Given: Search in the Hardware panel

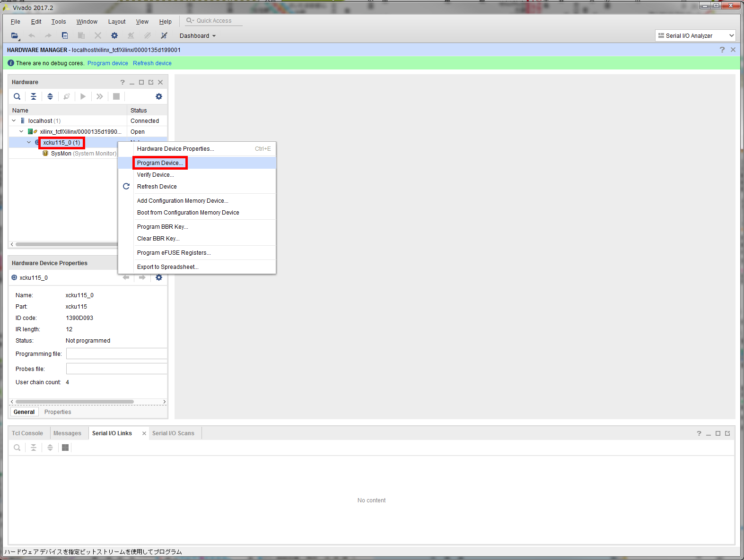Looking at the screenshot, I should [17, 96].
